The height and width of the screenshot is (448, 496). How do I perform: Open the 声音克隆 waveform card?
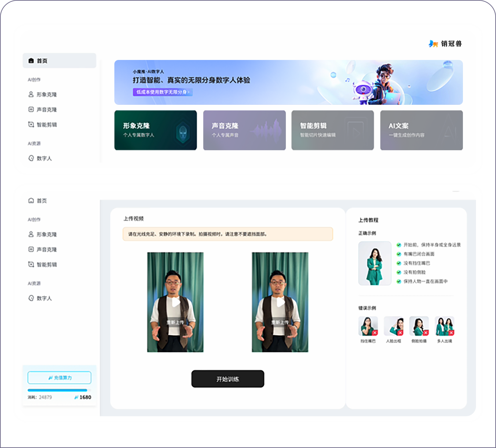[244, 130]
